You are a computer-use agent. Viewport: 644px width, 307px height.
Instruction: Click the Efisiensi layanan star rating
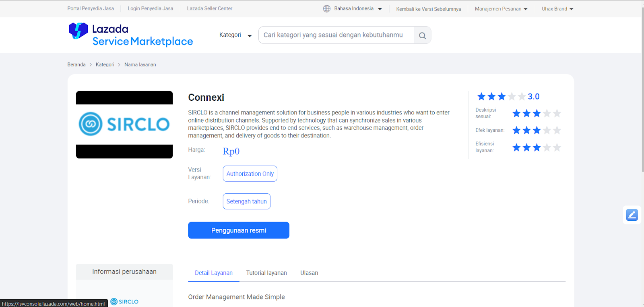coord(537,147)
